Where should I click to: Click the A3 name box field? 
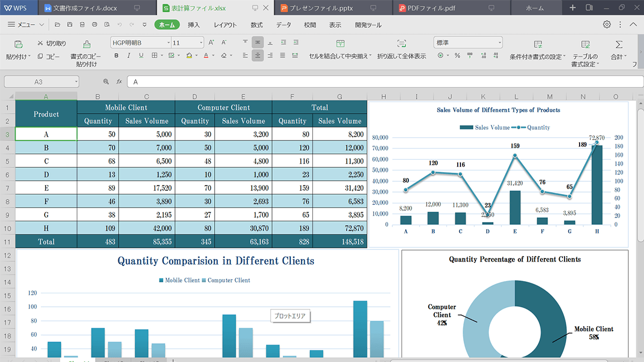click(38, 82)
